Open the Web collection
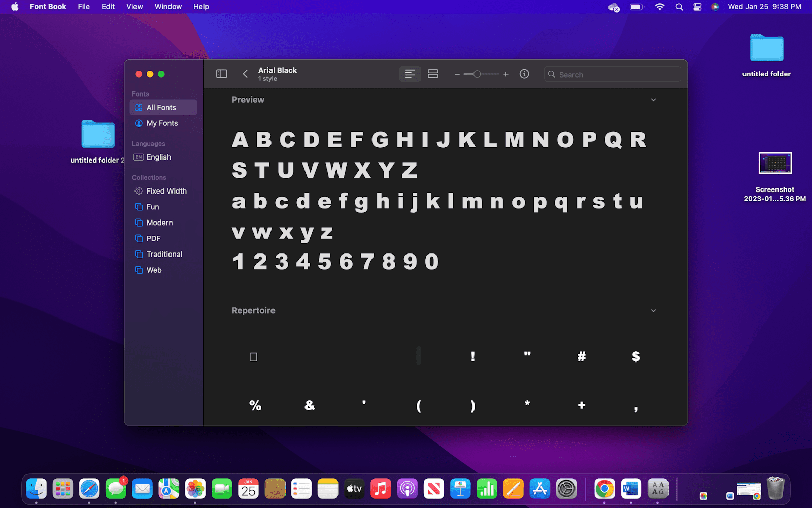 163,270
